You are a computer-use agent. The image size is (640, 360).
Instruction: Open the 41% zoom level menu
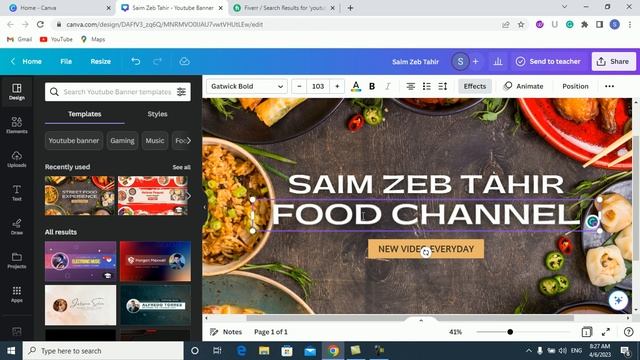pos(456,332)
